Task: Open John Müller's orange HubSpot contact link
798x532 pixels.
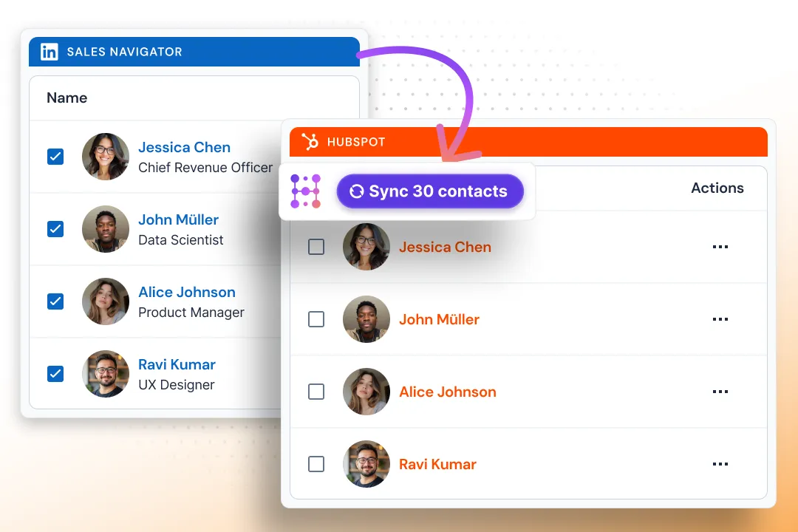Action: coord(439,319)
